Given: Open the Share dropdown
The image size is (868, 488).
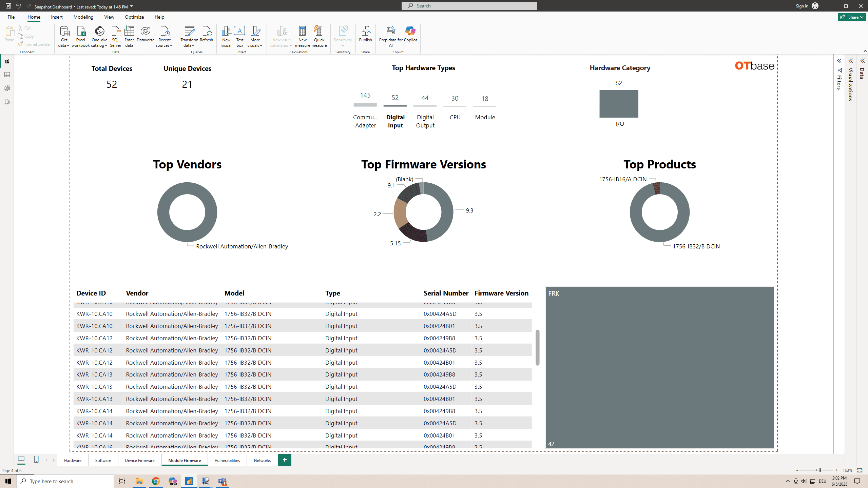Looking at the screenshot, I should pyautogui.click(x=852, y=17).
